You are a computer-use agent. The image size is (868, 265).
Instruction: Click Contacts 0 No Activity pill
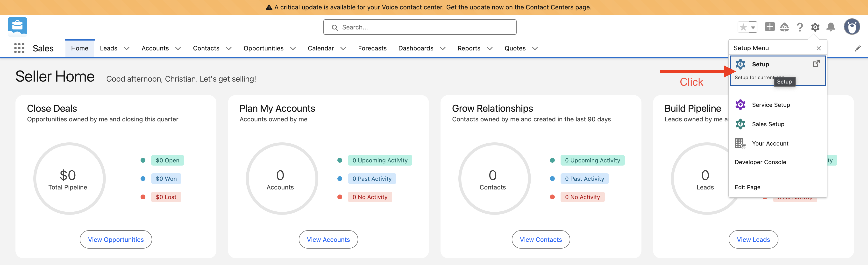583,197
